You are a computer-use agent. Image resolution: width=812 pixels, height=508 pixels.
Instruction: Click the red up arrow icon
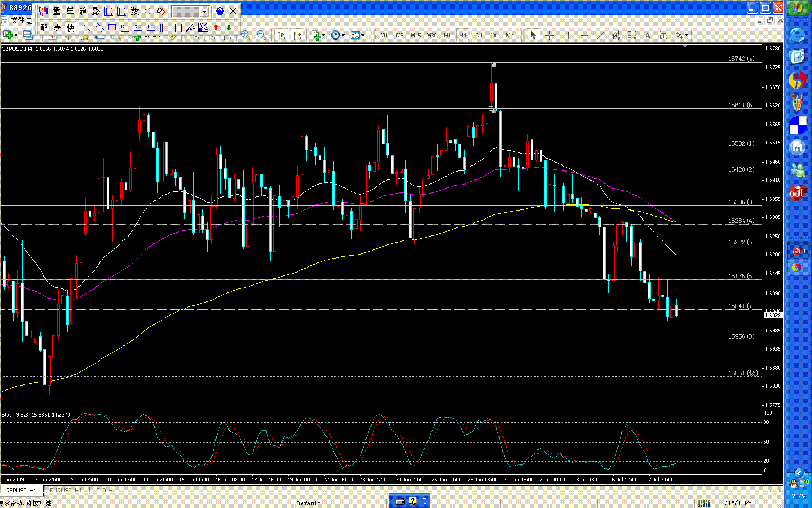[x=216, y=28]
